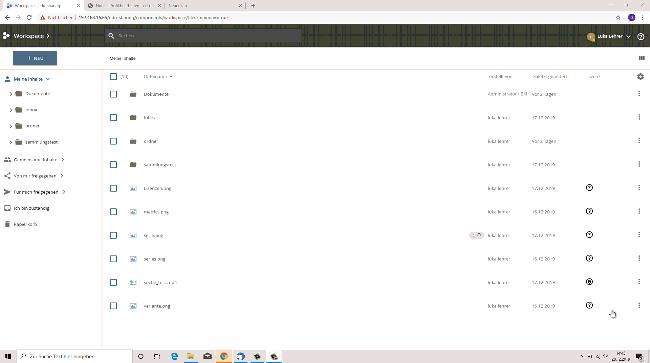Reload the page with the browser refresh icon
Screen dimensions: 650x363
[29, 17]
